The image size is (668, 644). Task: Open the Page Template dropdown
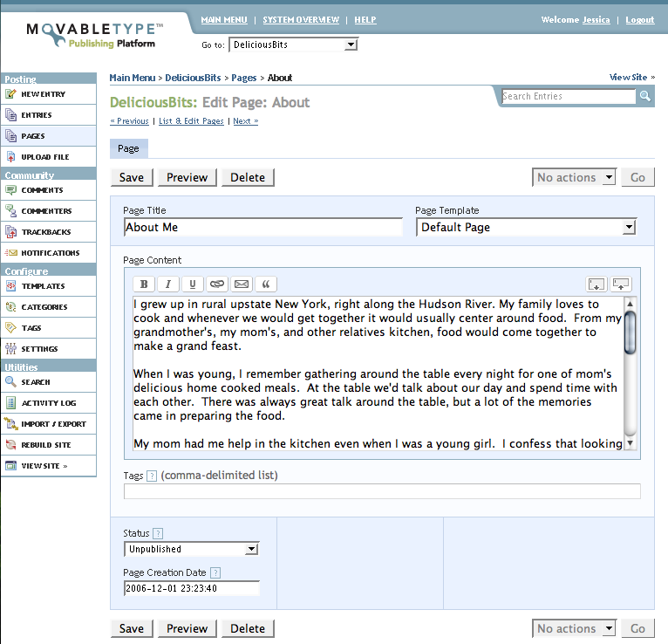click(x=527, y=227)
